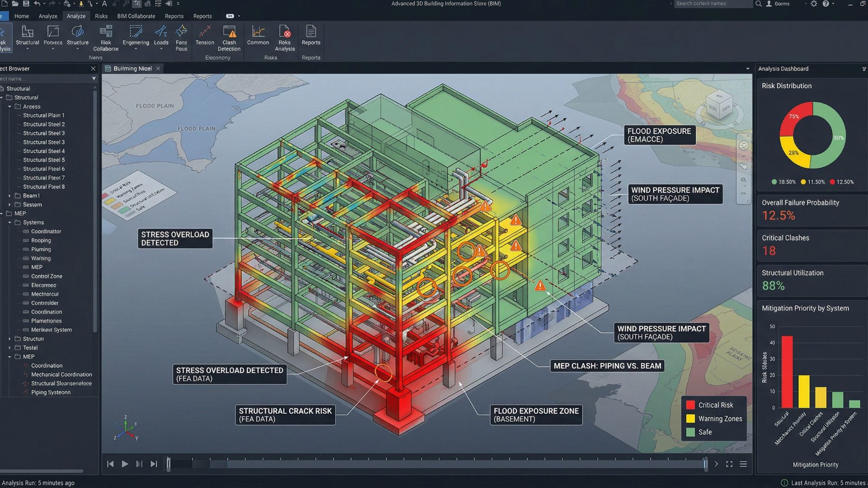Expand the Sestem folder

9,205
